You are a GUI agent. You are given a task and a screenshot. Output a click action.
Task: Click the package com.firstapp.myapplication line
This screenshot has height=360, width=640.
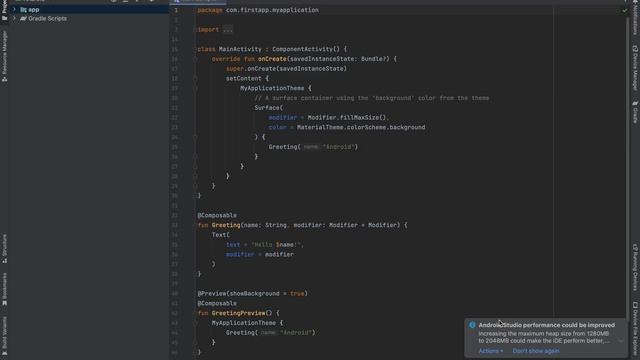click(x=258, y=10)
